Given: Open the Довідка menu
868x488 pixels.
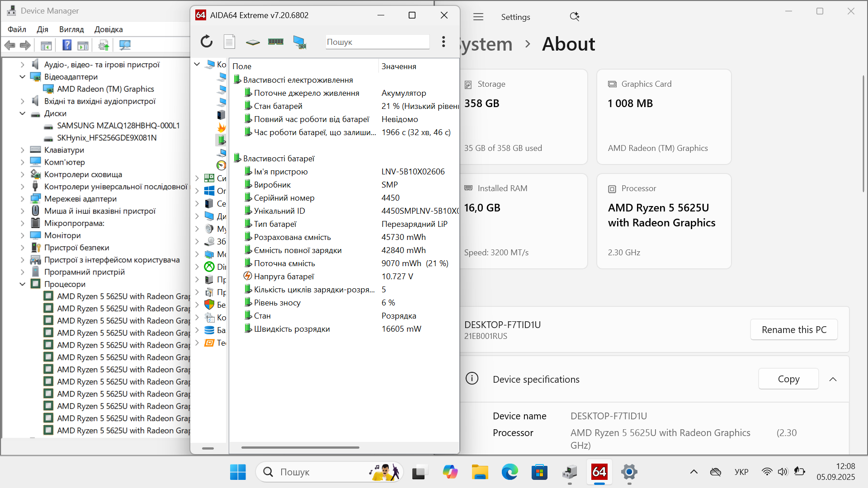Looking at the screenshot, I should pos(108,29).
